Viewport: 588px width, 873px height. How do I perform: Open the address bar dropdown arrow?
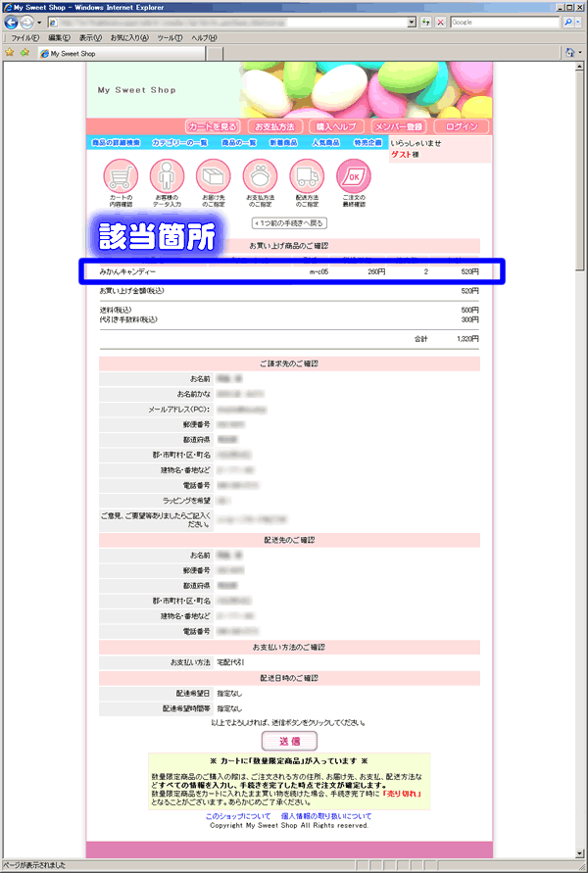[x=412, y=23]
